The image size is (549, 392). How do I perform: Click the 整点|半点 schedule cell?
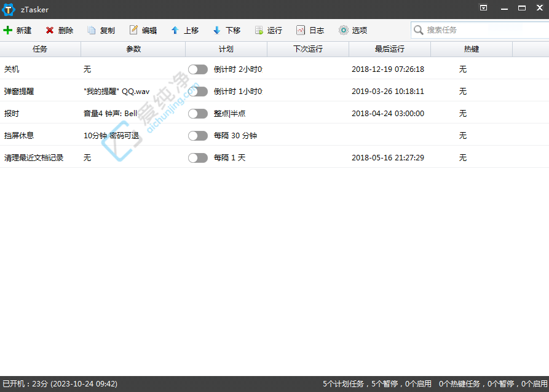(x=230, y=114)
